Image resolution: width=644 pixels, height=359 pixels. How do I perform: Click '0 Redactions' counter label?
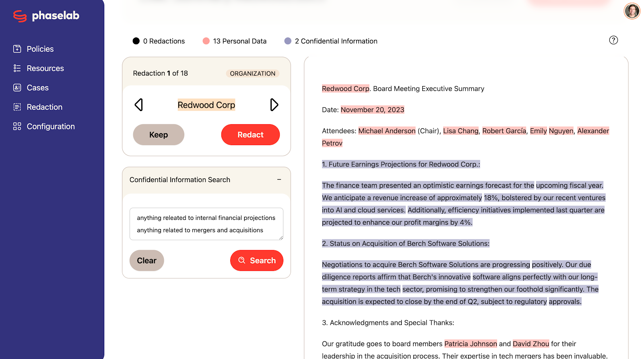[x=164, y=41]
